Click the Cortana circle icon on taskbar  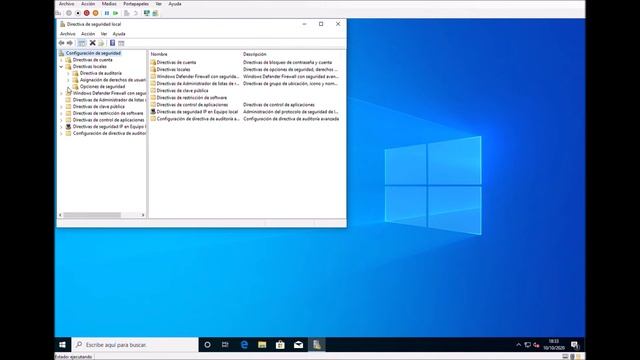[x=207, y=345]
